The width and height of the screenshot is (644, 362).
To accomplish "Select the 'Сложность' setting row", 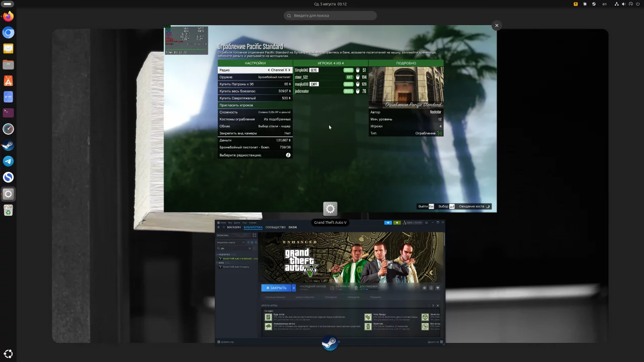I will coord(255,112).
